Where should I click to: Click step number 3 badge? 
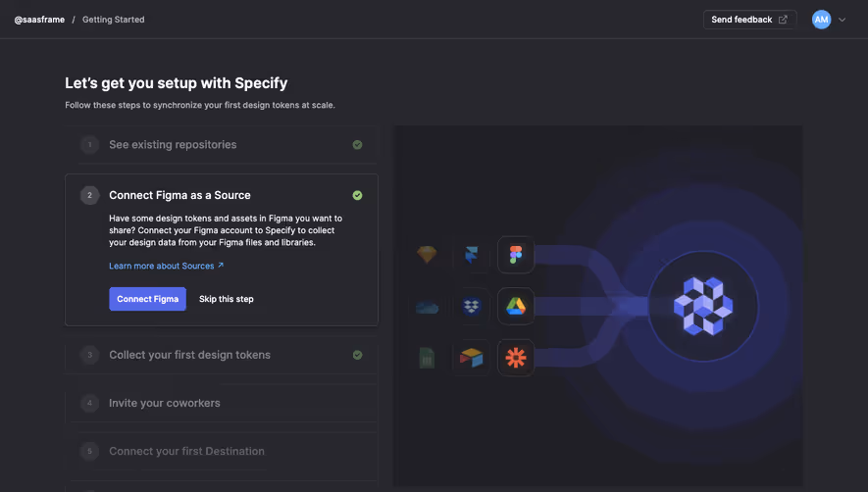click(x=89, y=355)
